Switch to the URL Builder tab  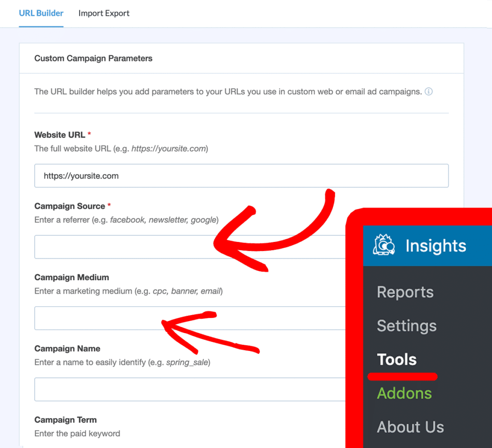pyautogui.click(x=41, y=13)
